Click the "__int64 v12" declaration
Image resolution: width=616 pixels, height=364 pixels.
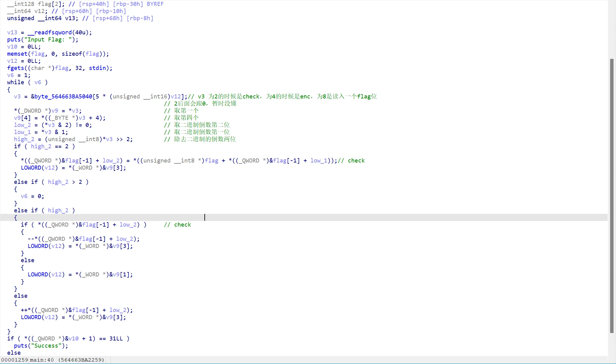point(27,11)
